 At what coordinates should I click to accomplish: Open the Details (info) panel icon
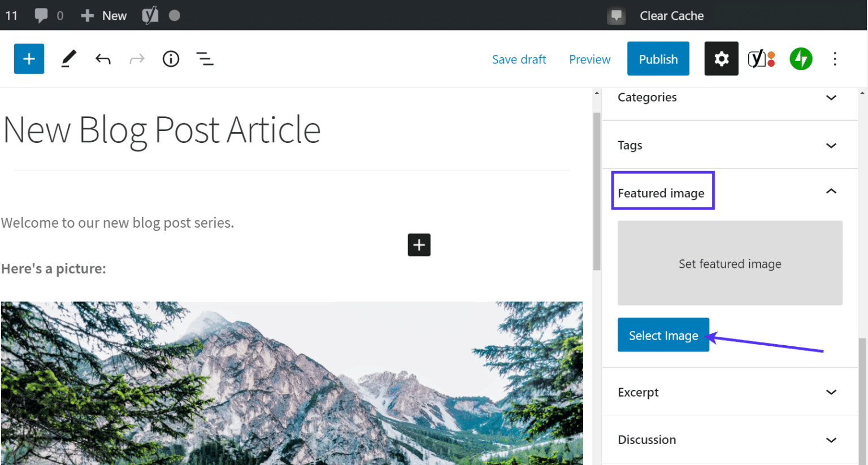coord(171,58)
